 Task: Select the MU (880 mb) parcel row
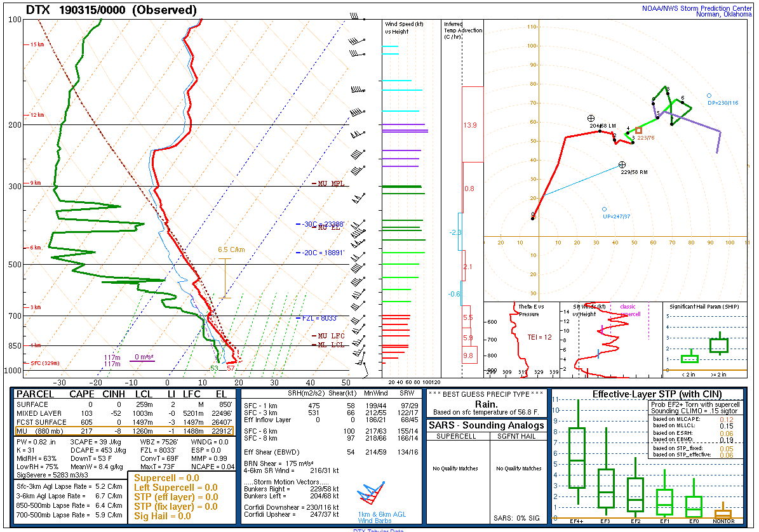[124, 431]
